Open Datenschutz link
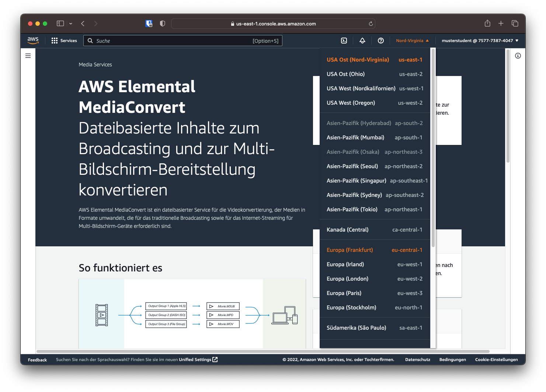The width and height of the screenshot is (546, 392). 418,360
